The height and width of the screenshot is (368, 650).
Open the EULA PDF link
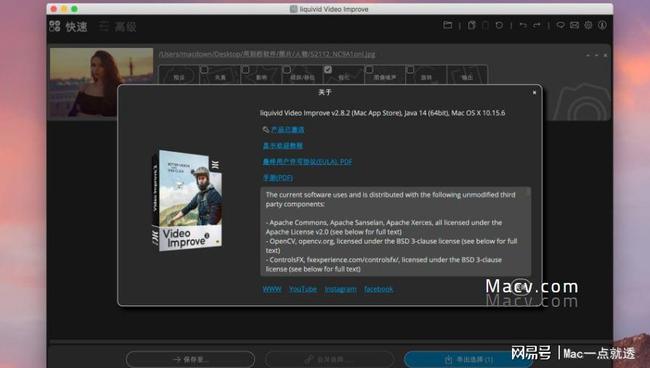tap(307, 162)
